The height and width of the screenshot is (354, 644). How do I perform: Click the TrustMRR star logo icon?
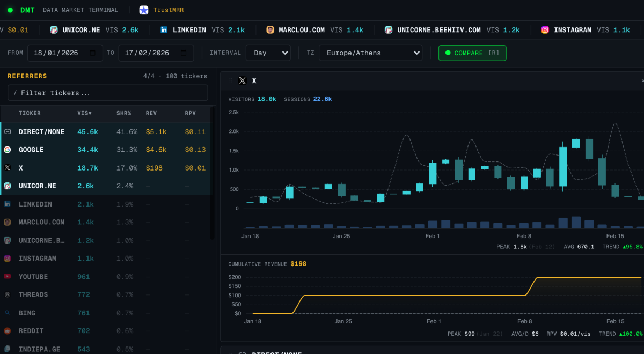tap(144, 10)
